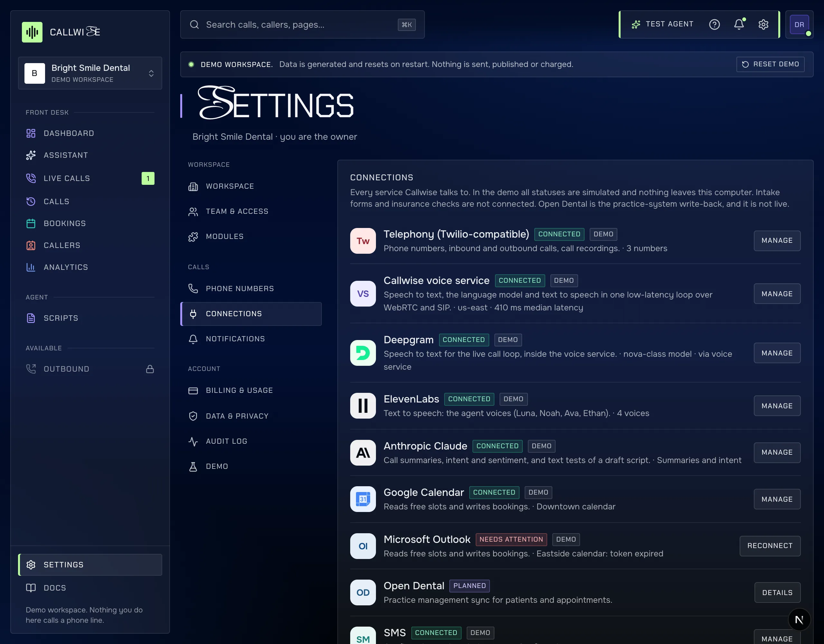Expand the Bright Smile Dental workspace switcher
The image size is (824, 644).
pyautogui.click(x=90, y=73)
